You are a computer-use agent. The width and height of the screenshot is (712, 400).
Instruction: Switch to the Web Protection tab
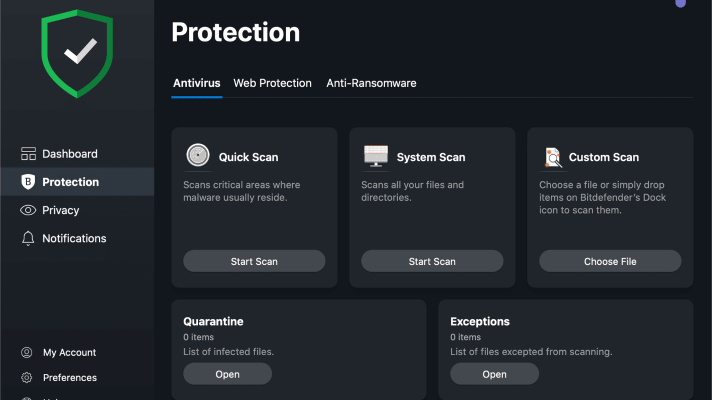[x=272, y=83]
